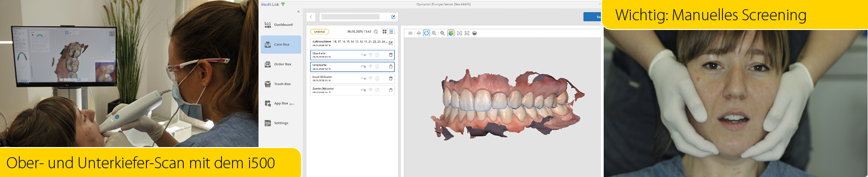Toggle texture color display mode
The height and width of the screenshot is (177, 868).
coord(451,33)
